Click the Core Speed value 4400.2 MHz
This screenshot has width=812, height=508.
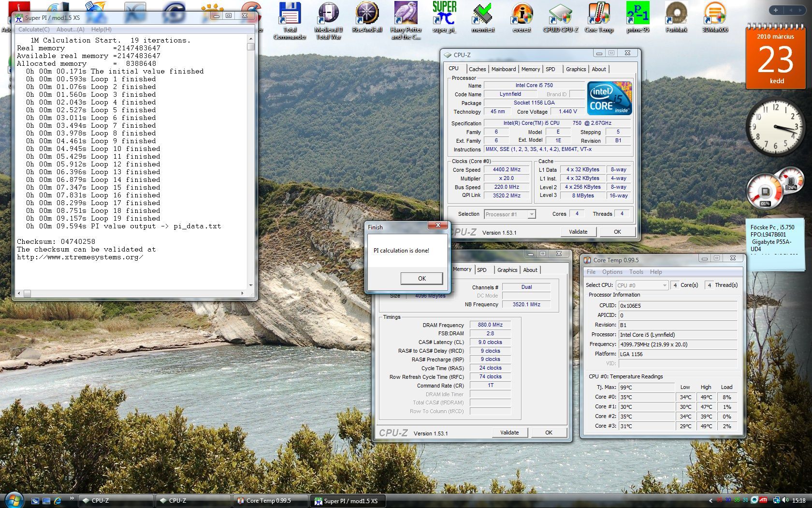pos(507,170)
